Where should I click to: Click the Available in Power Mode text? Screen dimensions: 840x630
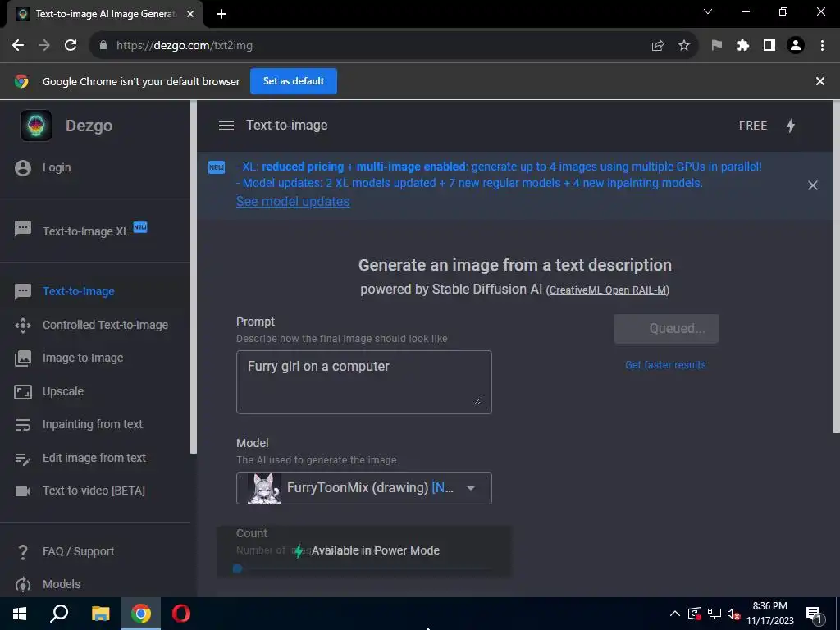(376, 550)
